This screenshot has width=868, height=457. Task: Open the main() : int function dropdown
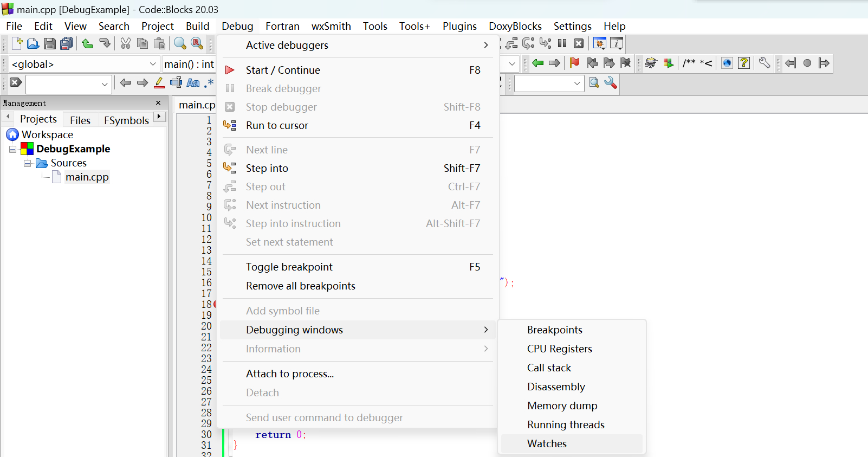coord(190,64)
